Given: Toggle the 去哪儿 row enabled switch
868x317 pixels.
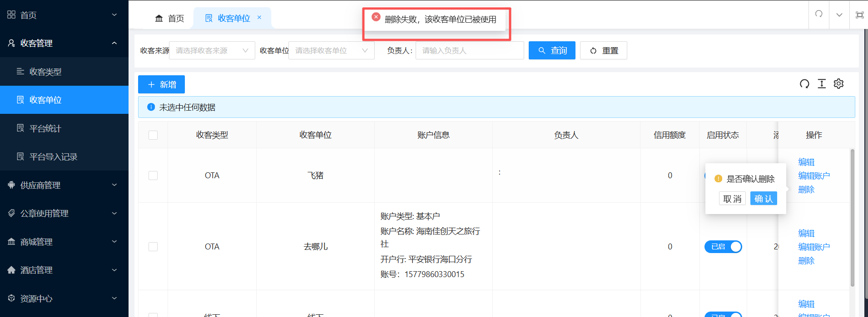Looking at the screenshot, I should coord(723,247).
